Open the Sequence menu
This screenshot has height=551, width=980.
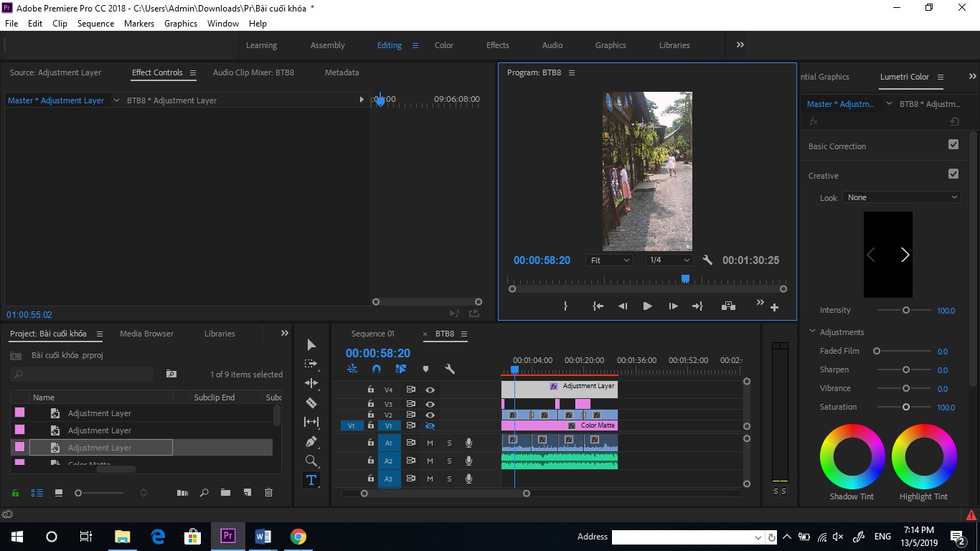(95, 23)
